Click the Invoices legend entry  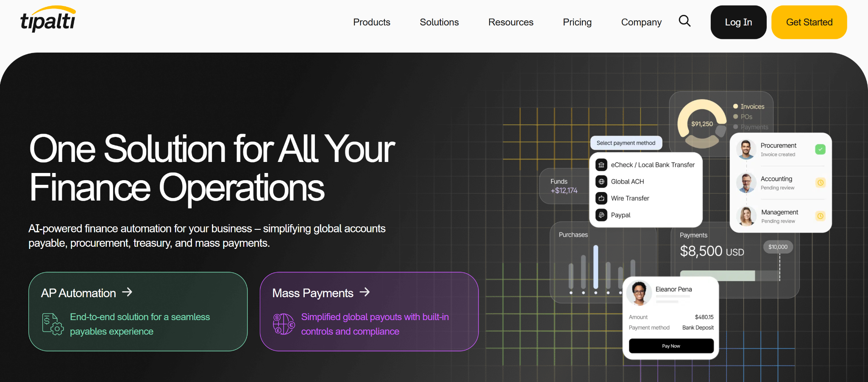748,106
